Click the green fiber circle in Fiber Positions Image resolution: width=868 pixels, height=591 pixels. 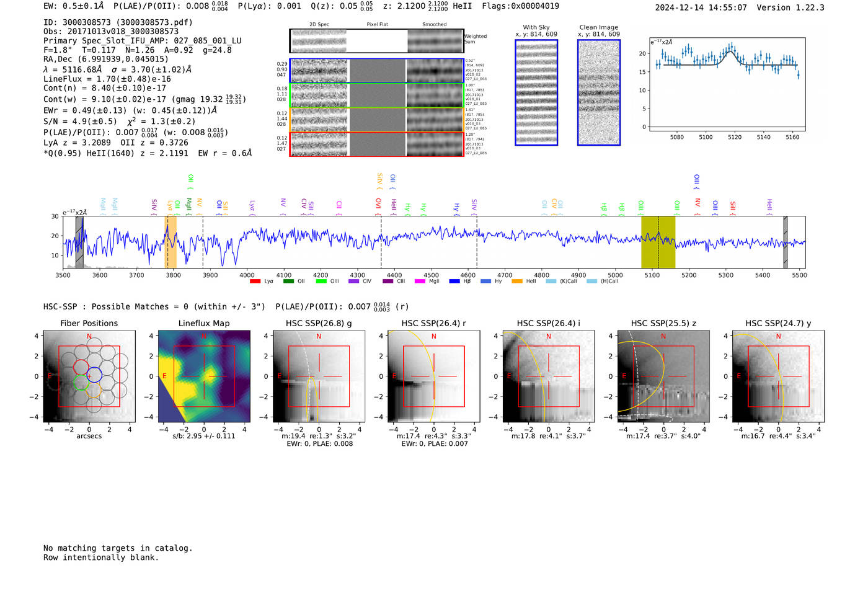(81, 382)
